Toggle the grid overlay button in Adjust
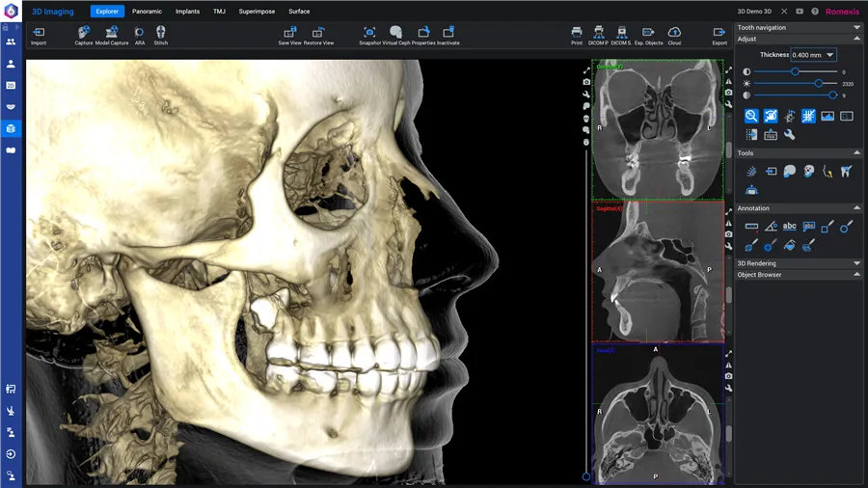The image size is (868, 488). pyautogui.click(x=808, y=116)
